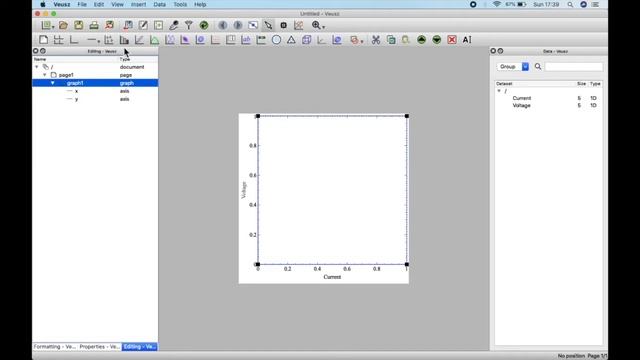This screenshot has width=640, height=360.
Task: Click the Filter data funnel icon
Action: (x=189, y=25)
